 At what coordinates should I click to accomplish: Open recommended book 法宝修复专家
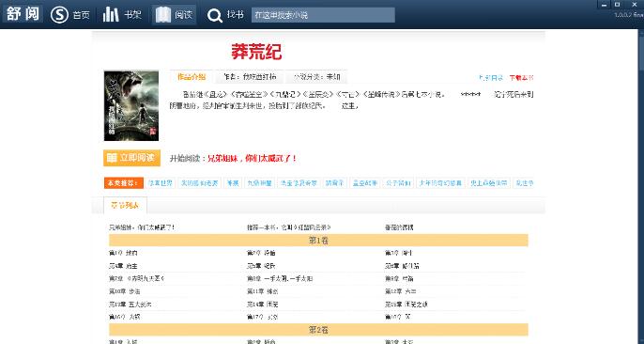[299, 183]
